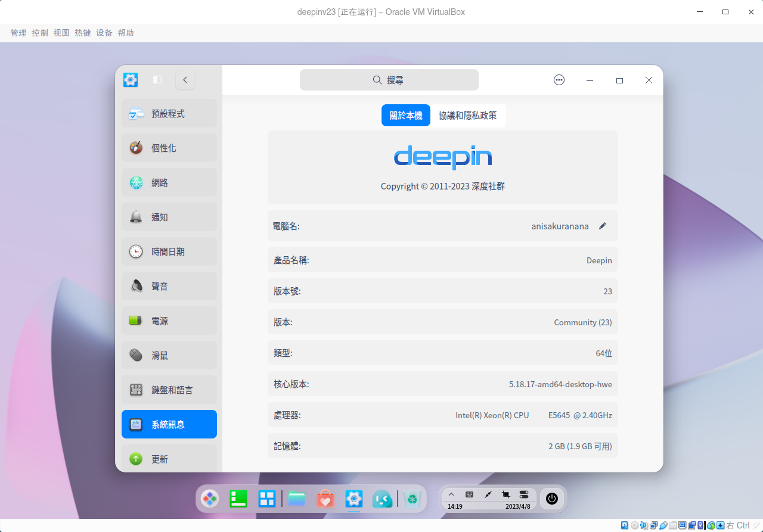
Task: Select 聲音 in the settings sidebar
Action: coord(160,286)
